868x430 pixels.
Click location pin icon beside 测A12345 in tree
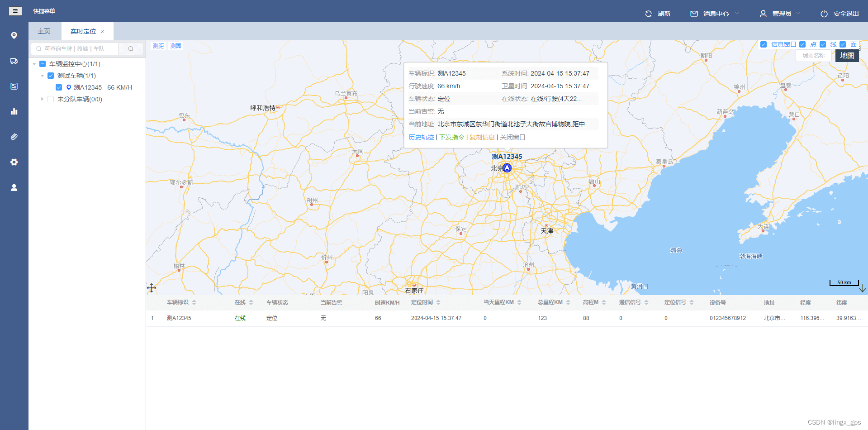pyautogui.click(x=69, y=87)
